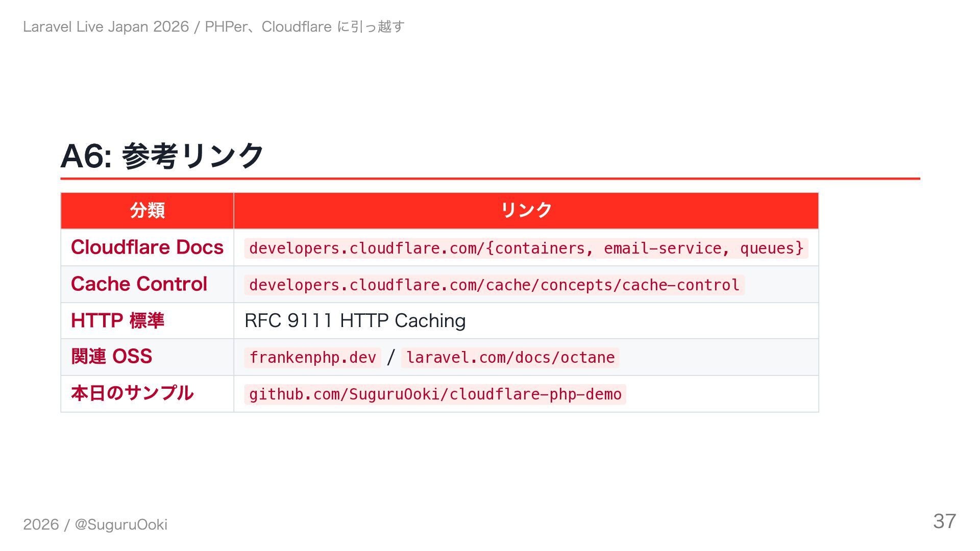Click the 'Cache Control' row label
The image size is (980, 551).
pos(139,284)
